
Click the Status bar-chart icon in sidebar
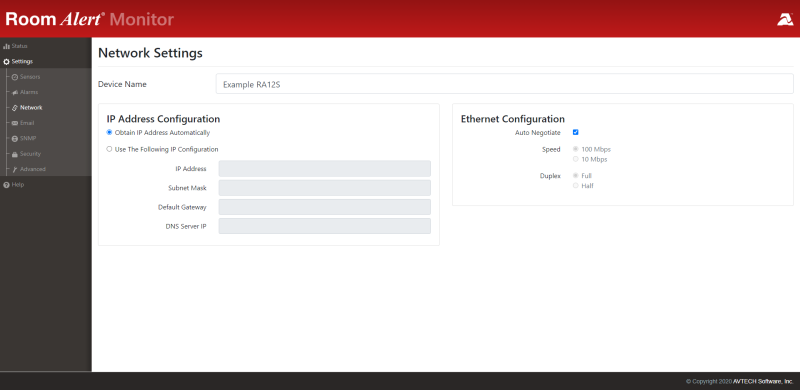click(x=7, y=46)
